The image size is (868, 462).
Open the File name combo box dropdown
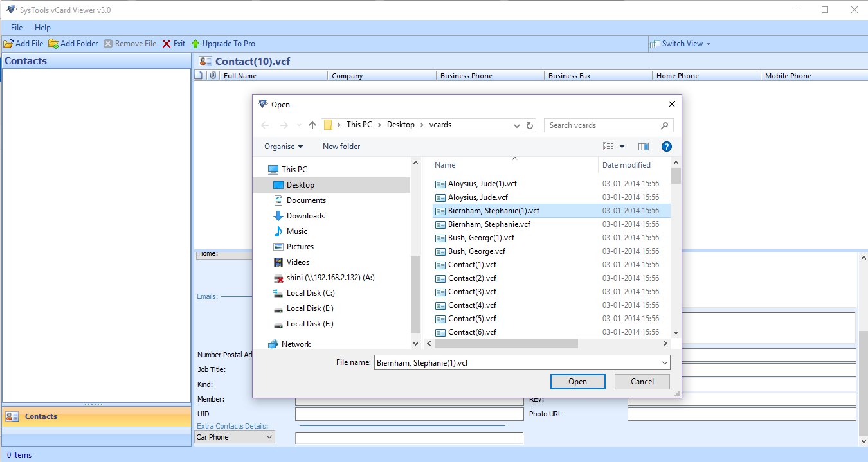pos(664,363)
